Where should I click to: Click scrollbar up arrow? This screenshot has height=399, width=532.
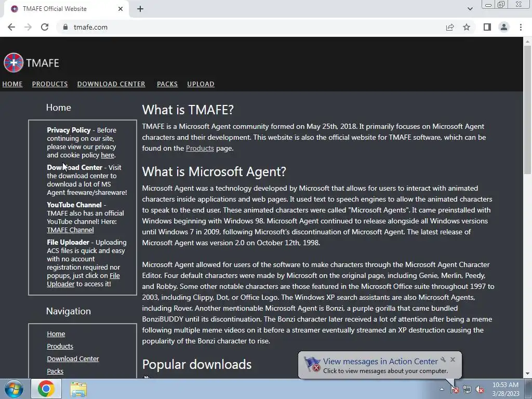click(527, 42)
